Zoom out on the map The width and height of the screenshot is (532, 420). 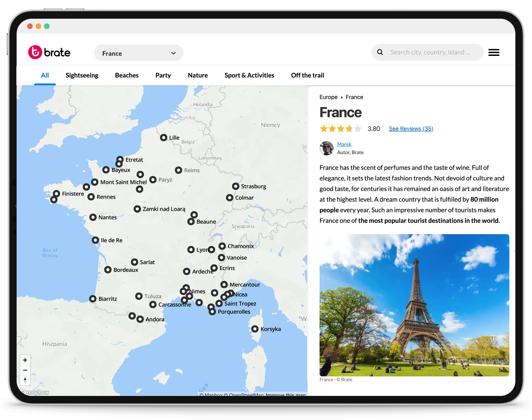(x=25, y=370)
